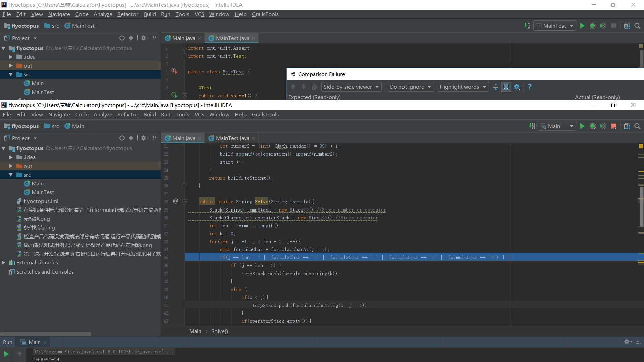
Task: Hide the Project panel in the front window
Action: point(155,138)
